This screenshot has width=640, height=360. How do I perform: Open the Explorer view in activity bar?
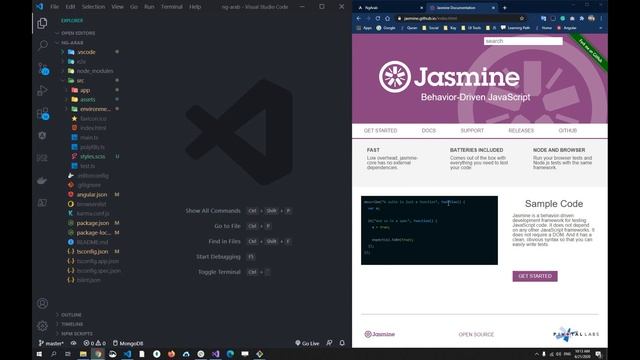click(42, 24)
